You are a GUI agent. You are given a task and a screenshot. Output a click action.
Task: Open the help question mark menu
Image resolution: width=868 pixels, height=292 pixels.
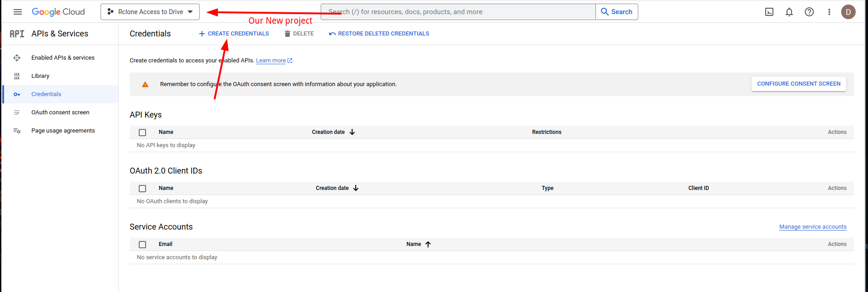tap(809, 12)
